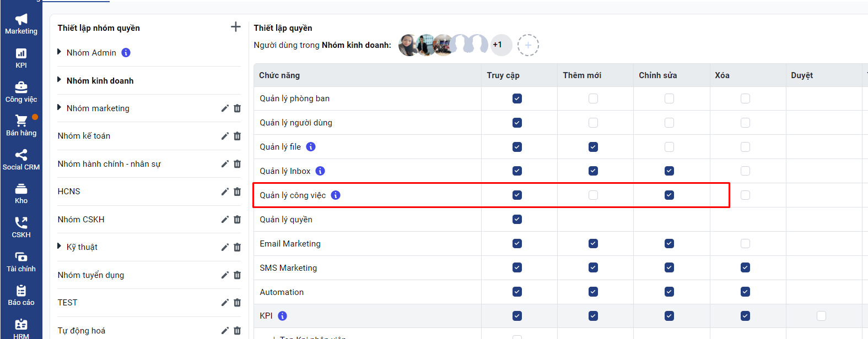Open the Marketing module in sidebar
This screenshot has height=339, width=868.
click(x=21, y=24)
